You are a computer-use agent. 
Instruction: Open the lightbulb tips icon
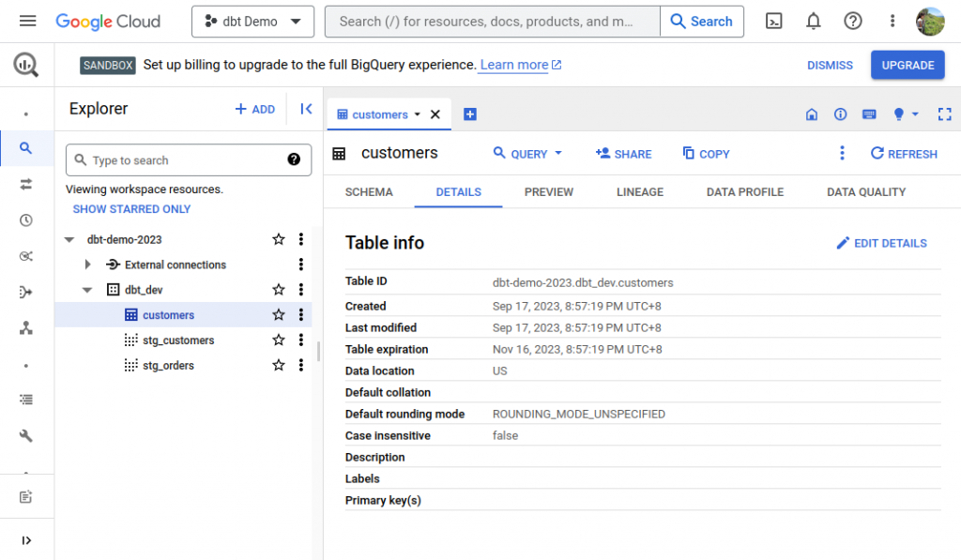click(898, 114)
